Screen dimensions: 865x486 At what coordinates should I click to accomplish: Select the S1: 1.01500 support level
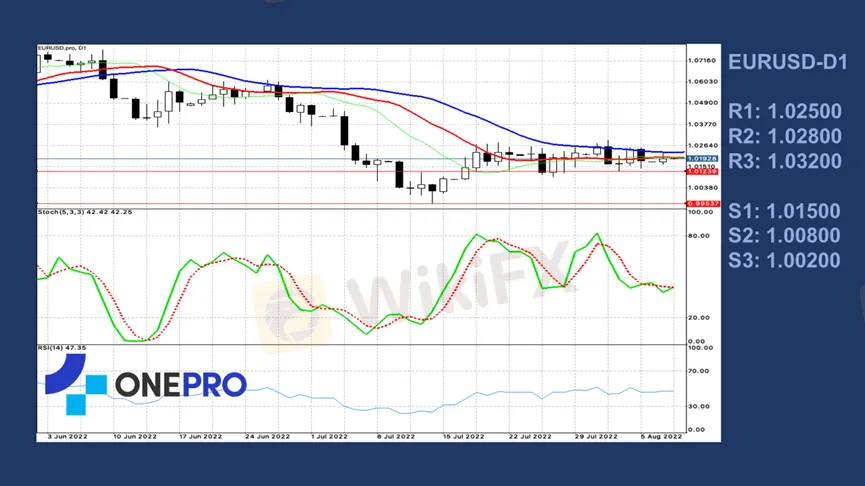click(784, 210)
